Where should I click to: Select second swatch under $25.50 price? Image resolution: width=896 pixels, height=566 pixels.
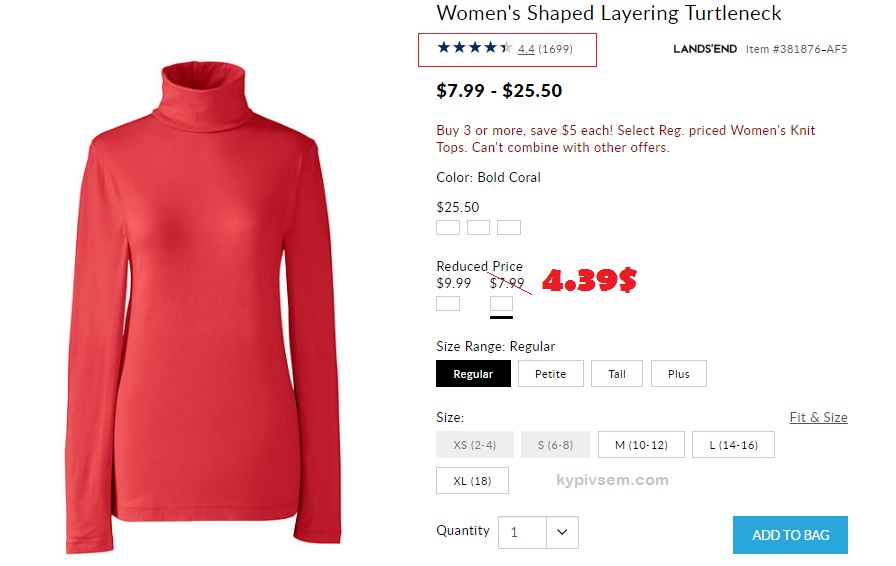click(478, 228)
